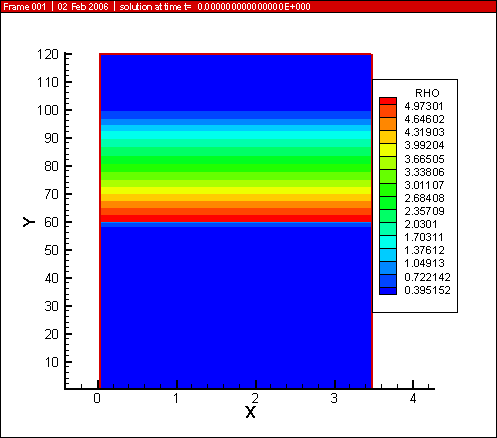
Task: Select the X axis tick label 4
Action: 413,398
